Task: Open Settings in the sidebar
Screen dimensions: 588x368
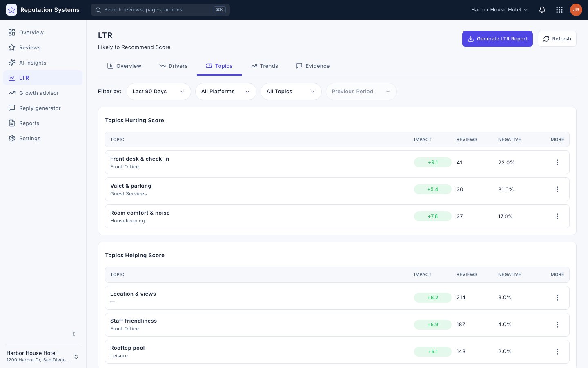Action: 43,138
